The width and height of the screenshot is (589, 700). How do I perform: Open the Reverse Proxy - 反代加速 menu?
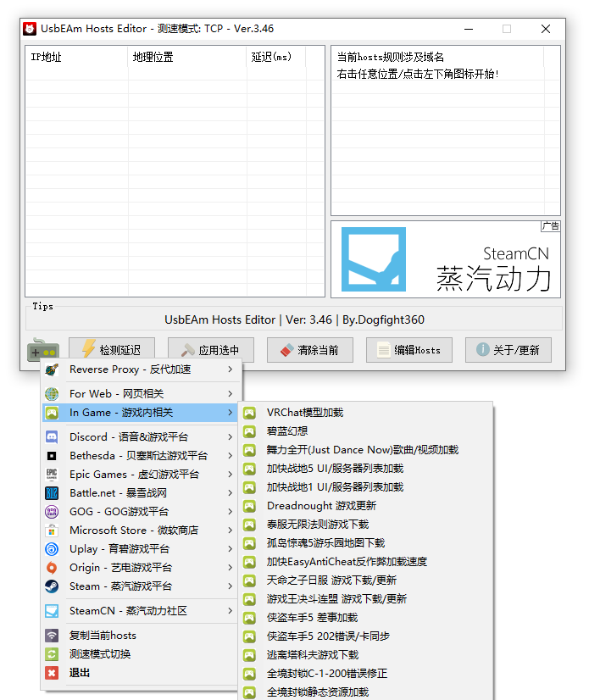(140, 369)
